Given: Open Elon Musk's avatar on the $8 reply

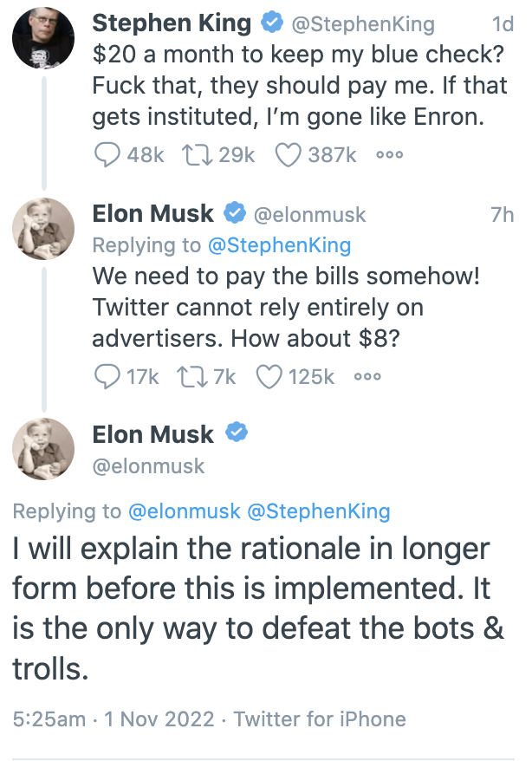Looking at the screenshot, I should 43,229.
